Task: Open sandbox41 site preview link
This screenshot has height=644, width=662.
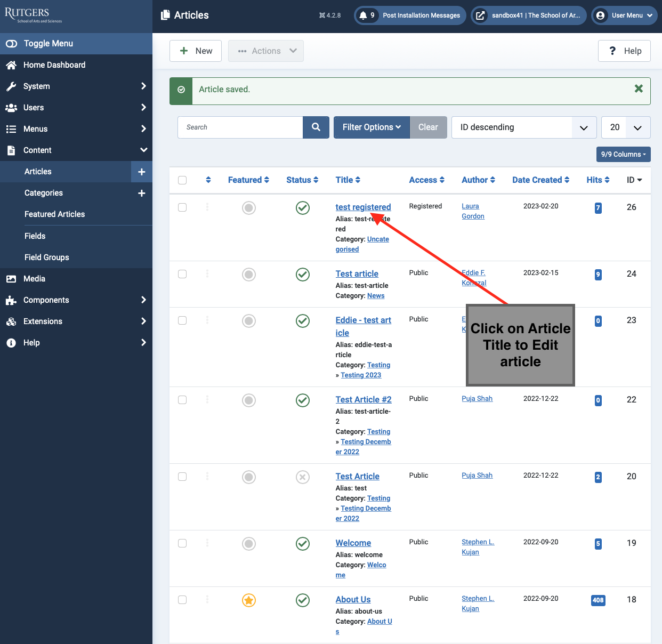Action: coord(529,15)
